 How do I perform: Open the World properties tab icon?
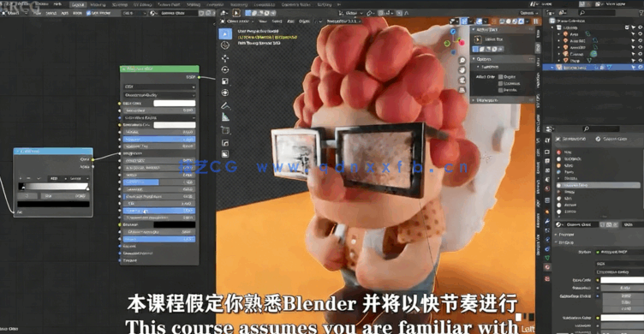point(547,188)
